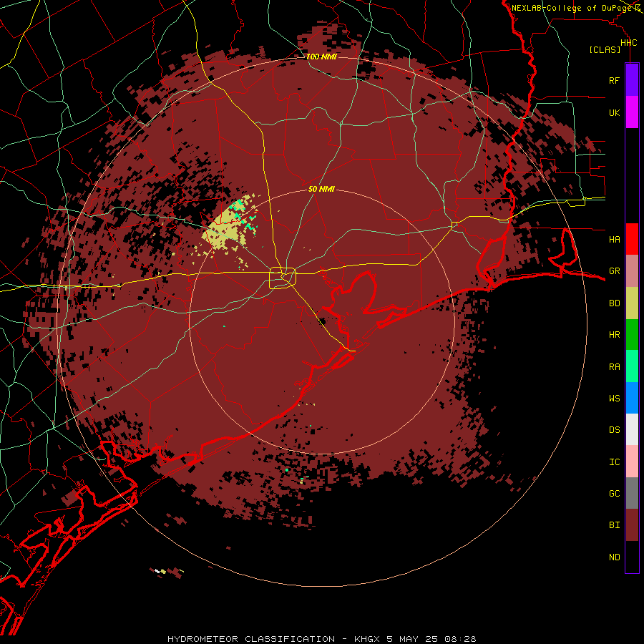Select the DS white legend swatch

632,429
